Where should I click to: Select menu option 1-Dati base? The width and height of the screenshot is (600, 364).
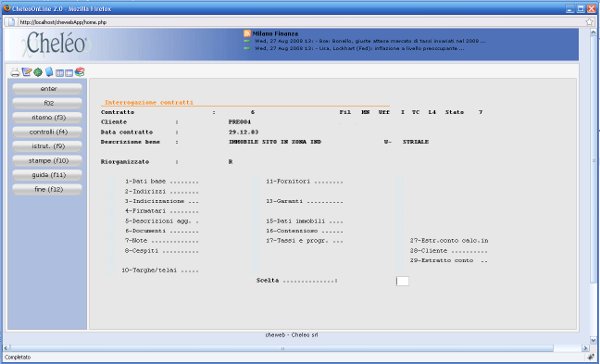tap(162, 181)
